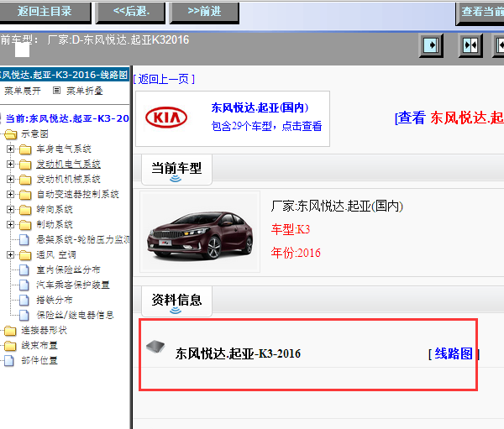Viewport: 504px width, 429px height.
Task: Open the 车身电气系统 tree item
Action: tap(64, 149)
